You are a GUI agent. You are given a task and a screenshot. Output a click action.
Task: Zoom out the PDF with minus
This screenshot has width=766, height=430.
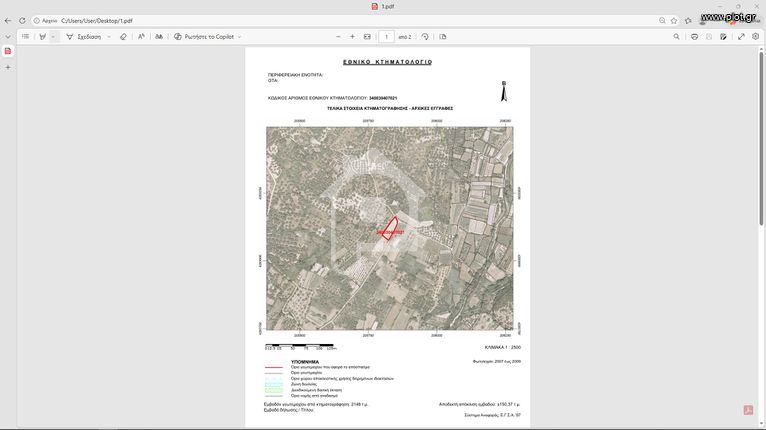(x=338, y=37)
